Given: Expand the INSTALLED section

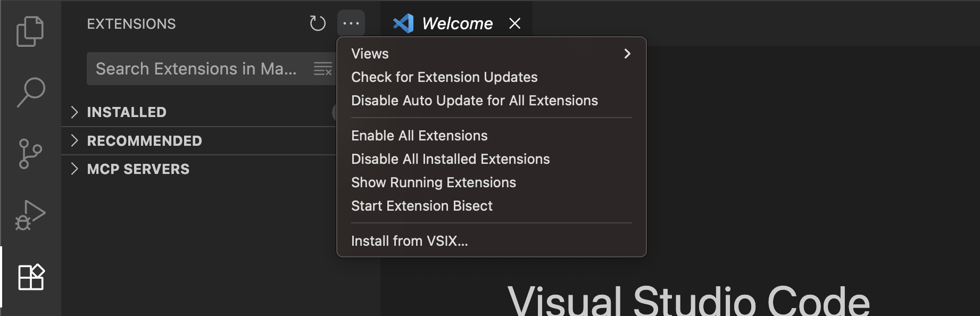Looking at the screenshot, I should coord(126,112).
